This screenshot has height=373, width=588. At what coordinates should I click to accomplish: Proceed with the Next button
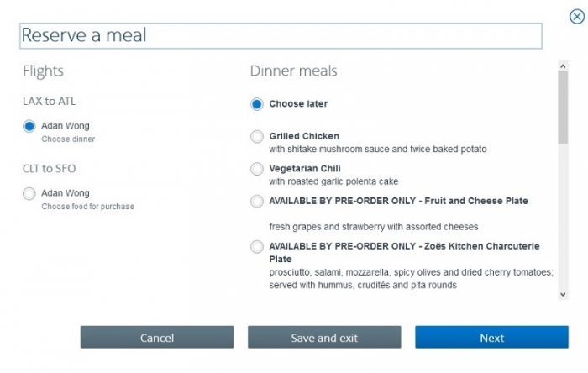tap(491, 338)
